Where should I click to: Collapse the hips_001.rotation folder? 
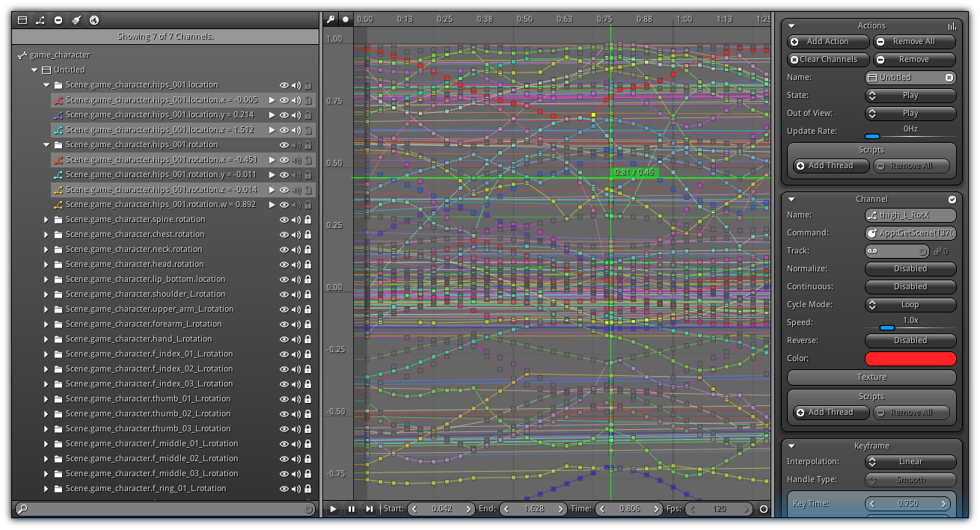click(x=46, y=145)
